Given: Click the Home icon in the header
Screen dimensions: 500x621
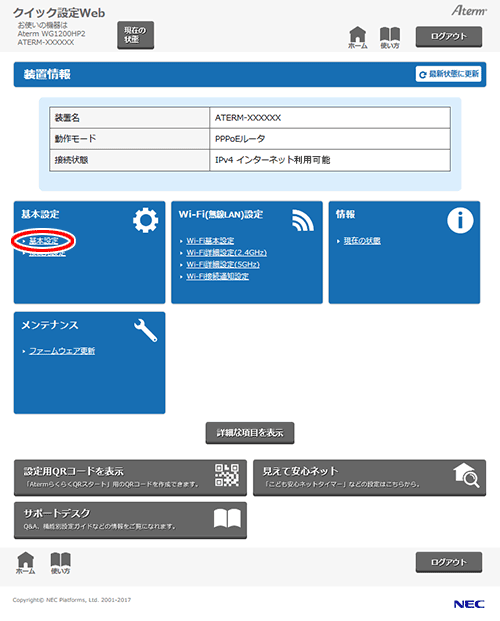Looking at the screenshot, I should pyautogui.click(x=357, y=38).
